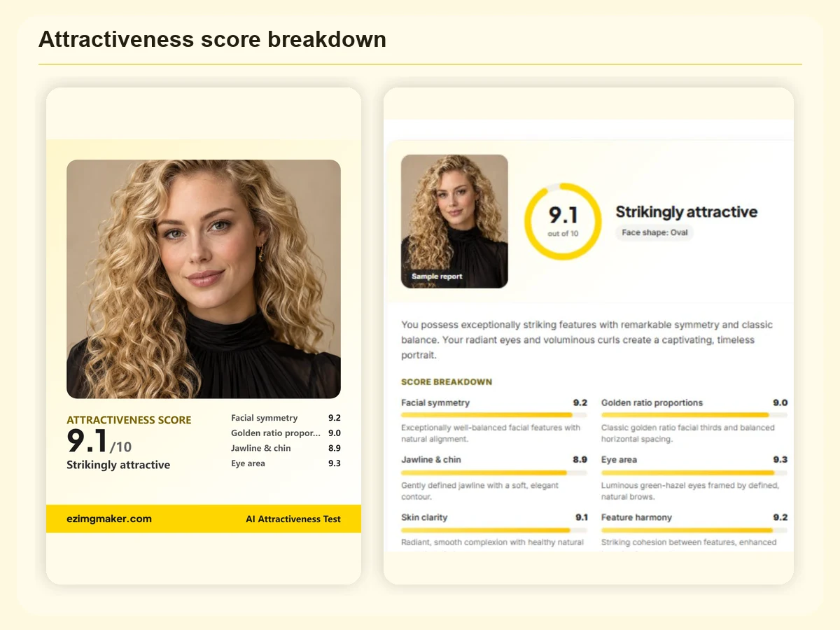Click the Face shape: Oval badge
Screen dimensions: 840x630
(x=654, y=232)
